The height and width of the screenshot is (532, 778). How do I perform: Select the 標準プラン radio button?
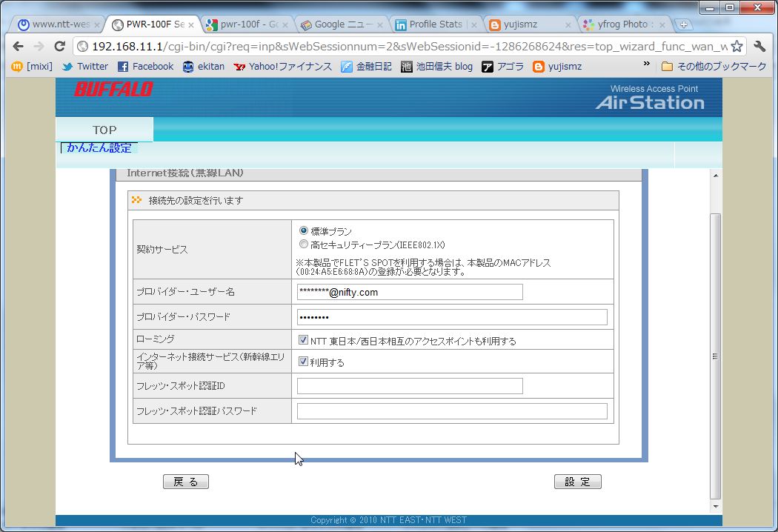(304, 230)
